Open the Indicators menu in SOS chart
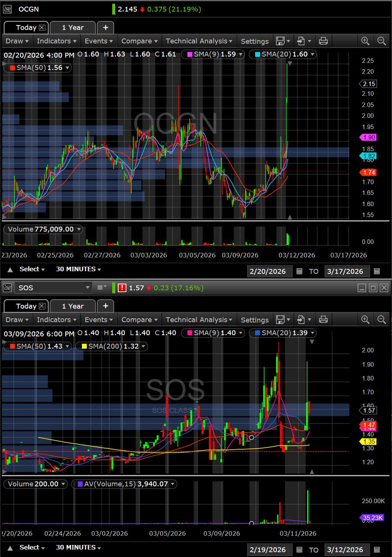Screen dimensions: 392x557 coord(56,319)
